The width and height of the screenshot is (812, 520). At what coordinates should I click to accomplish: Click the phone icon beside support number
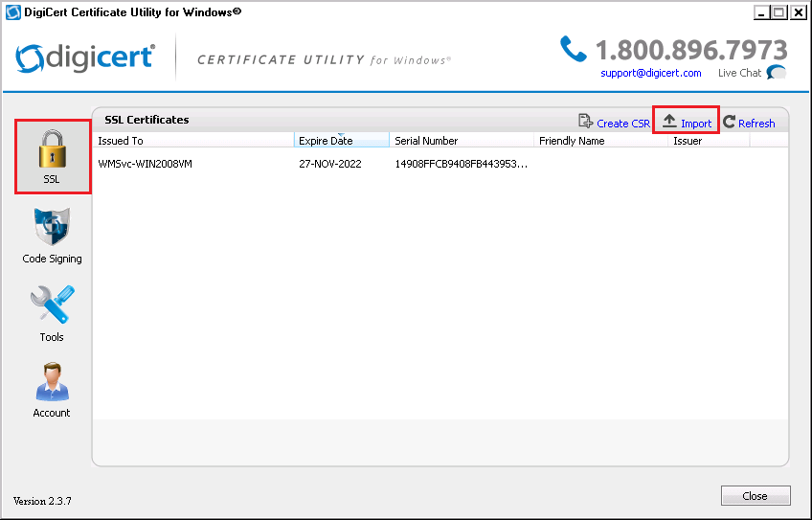click(573, 49)
